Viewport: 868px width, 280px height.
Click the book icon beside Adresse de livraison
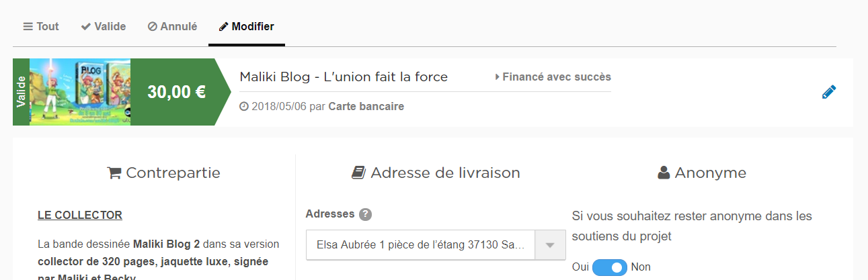359,173
